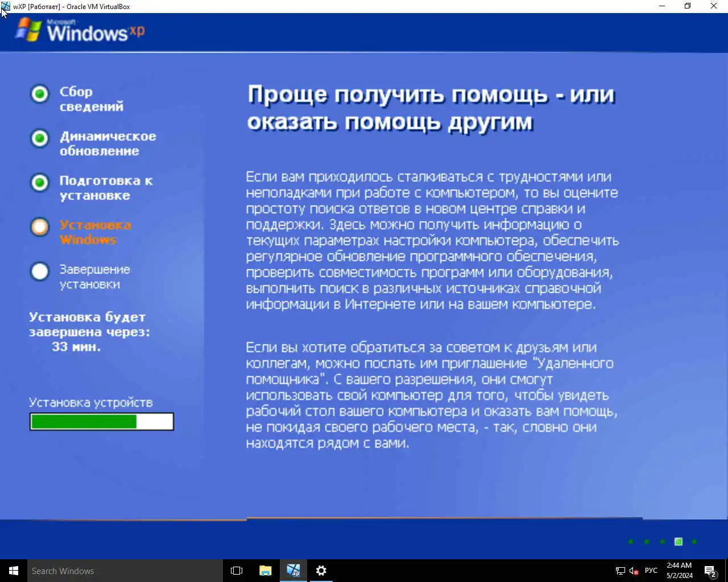This screenshot has height=582, width=728.
Task: Click the Завершение установки label
Action: 94,277
